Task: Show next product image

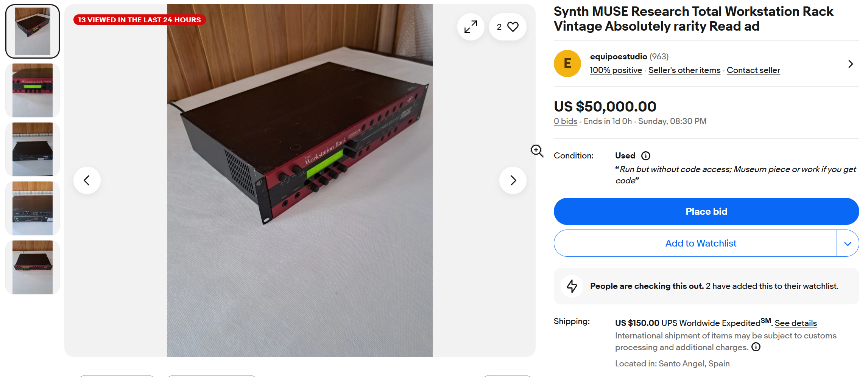Action: (x=513, y=180)
